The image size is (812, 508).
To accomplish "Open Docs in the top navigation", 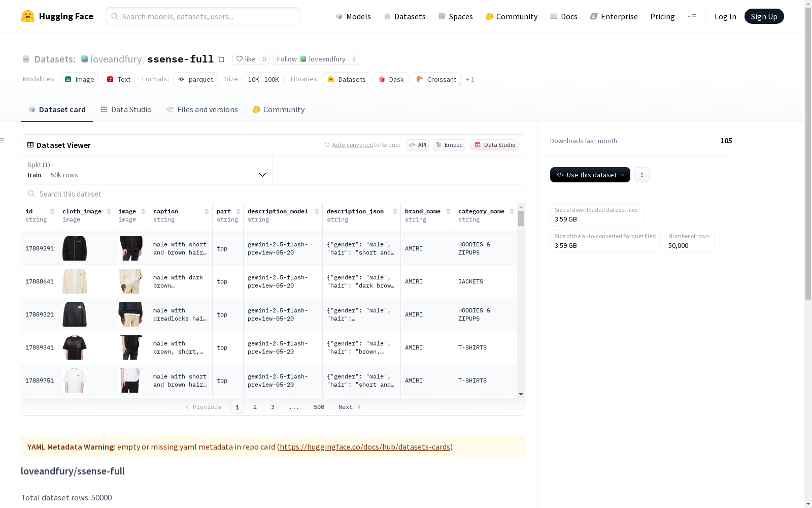I will (x=564, y=16).
